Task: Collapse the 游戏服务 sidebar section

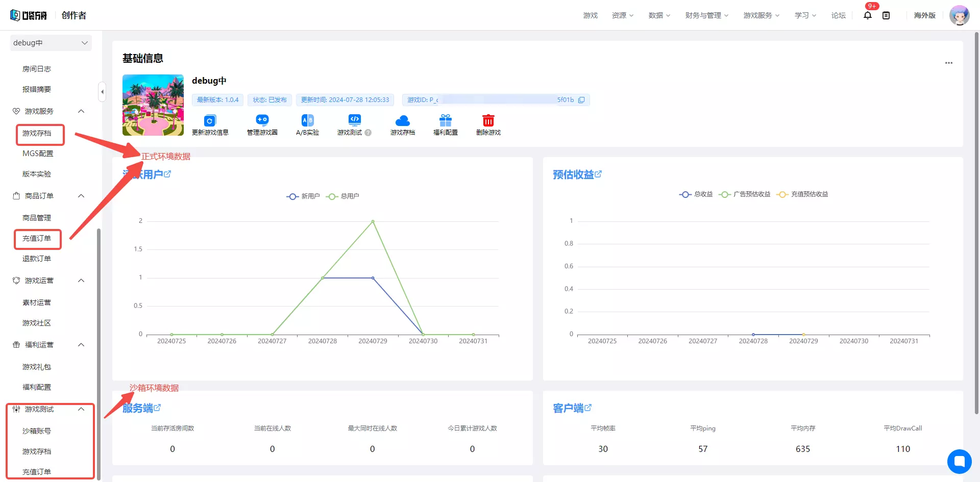Action: (x=81, y=111)
